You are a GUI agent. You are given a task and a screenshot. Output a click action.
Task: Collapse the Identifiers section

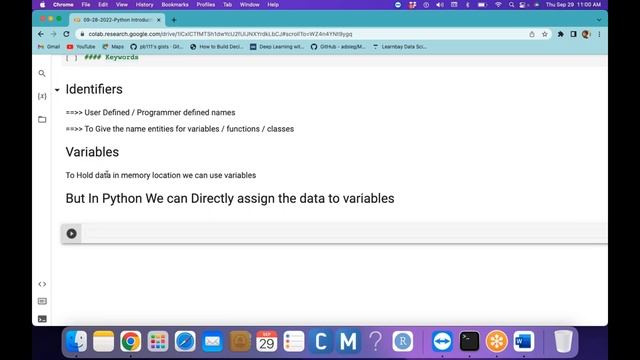pyautogui.click(x=57, y=90)
